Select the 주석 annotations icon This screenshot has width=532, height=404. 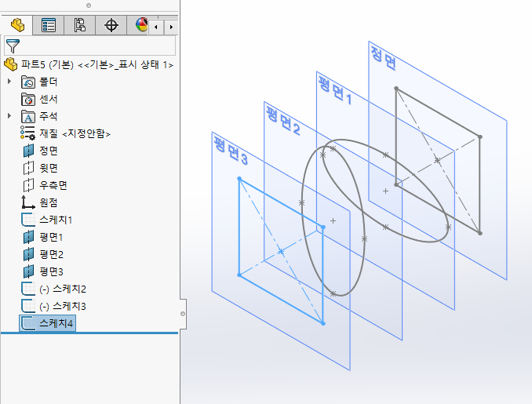27,116
